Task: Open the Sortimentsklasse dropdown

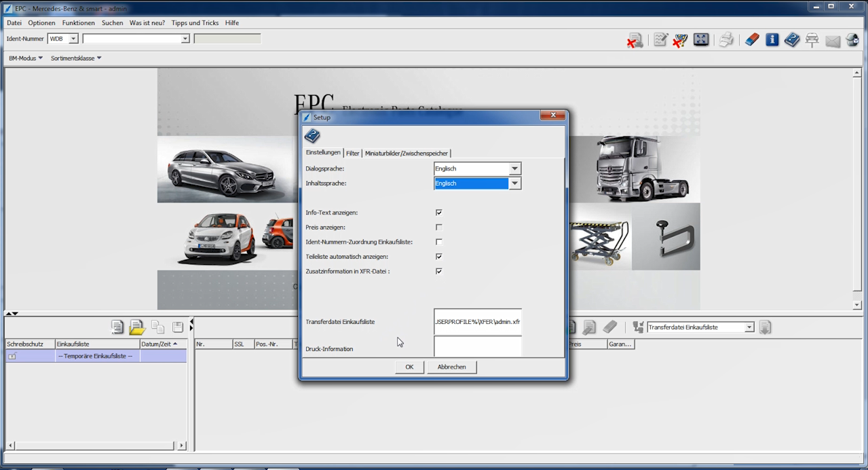Action: (x=76, y=58)
